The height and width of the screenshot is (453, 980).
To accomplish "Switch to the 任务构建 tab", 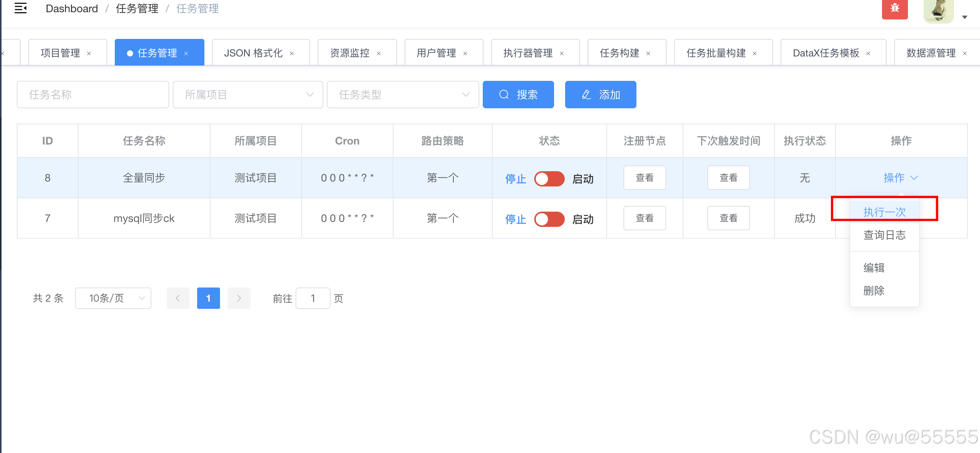I will 619,53.
